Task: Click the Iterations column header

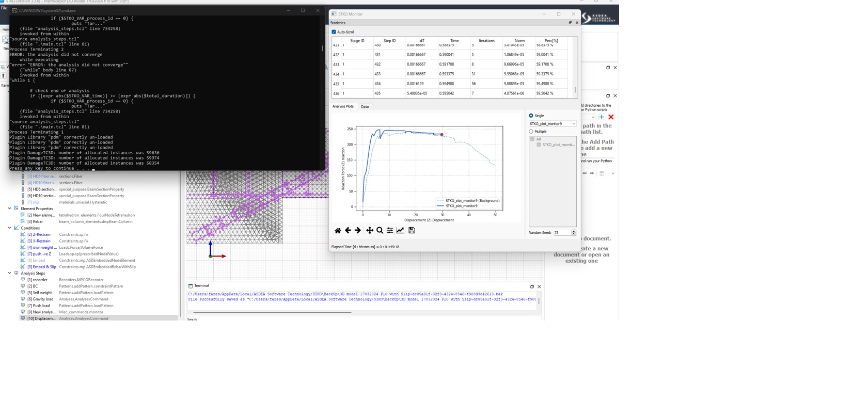Action: pos(486,41)
